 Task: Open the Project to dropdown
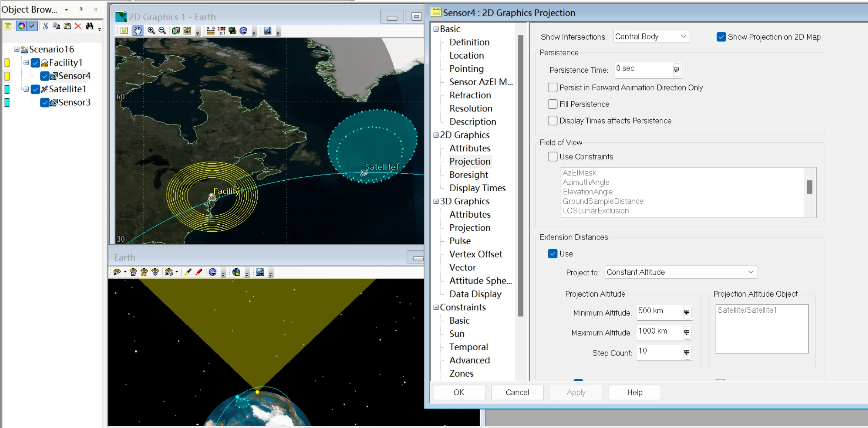tap(681, 272)
